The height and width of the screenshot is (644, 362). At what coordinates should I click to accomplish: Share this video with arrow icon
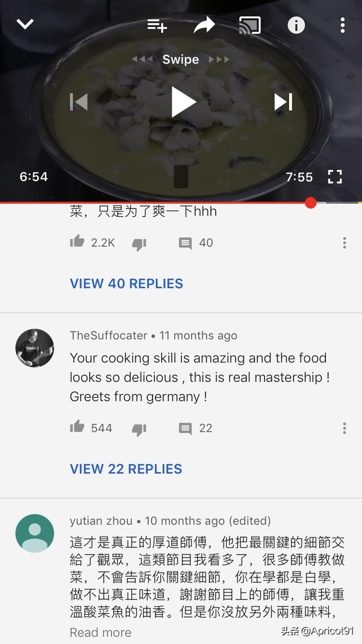(204, 25)
